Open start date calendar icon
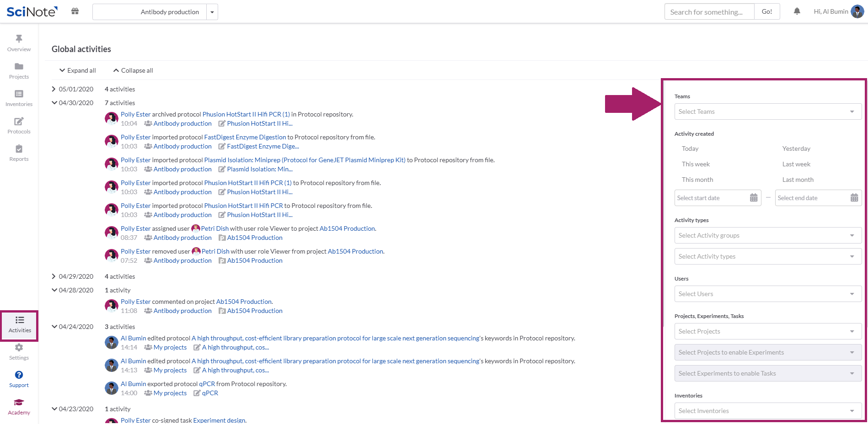This screenshot has height=424, width=868. pyautogui.click(x=754, y=198)
